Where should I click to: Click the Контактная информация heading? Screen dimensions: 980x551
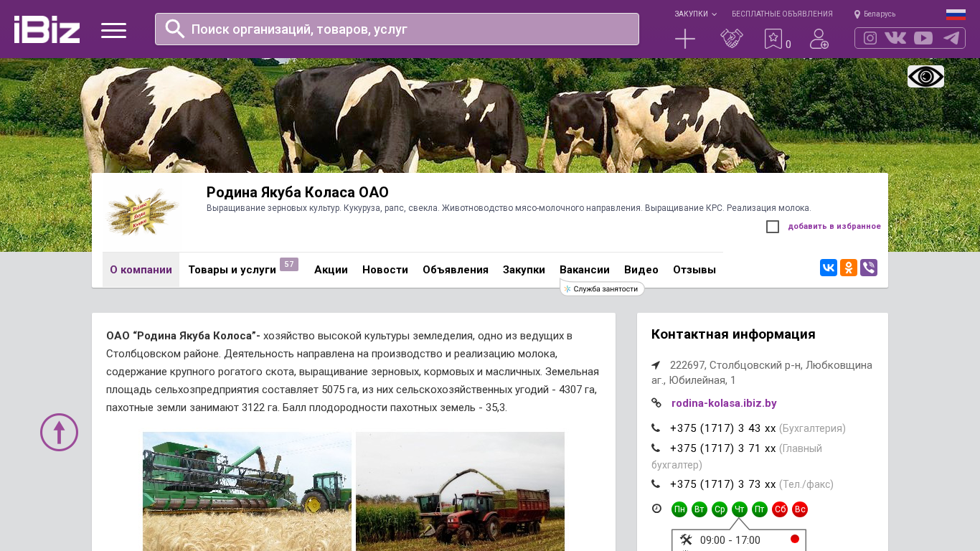coord(733,334)
